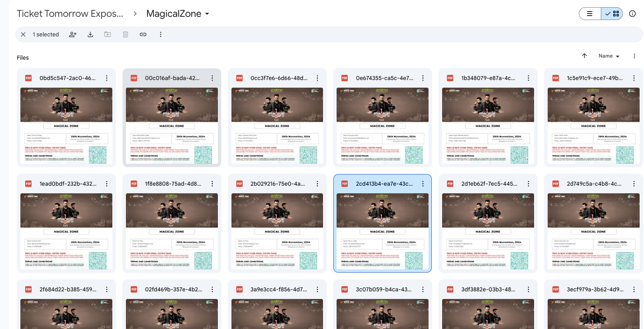Open more actions in selection toolbar
Image resolution: width=644 pixels, height=329 pixels.
161,34
